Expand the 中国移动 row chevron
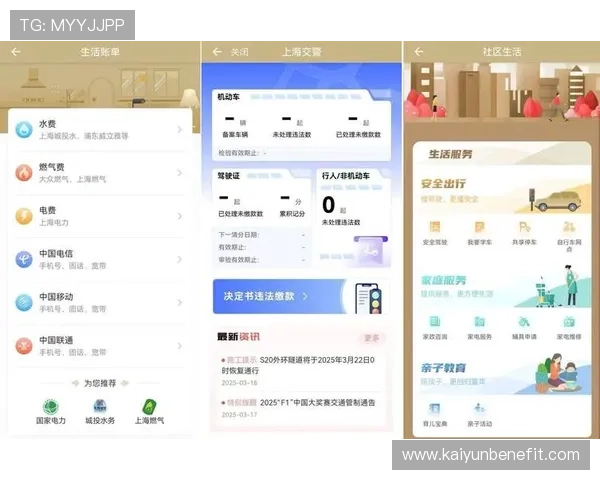Image resolution: width=600 pixels, height=480 pixels. pyautogui.click(x=180, y=303)
